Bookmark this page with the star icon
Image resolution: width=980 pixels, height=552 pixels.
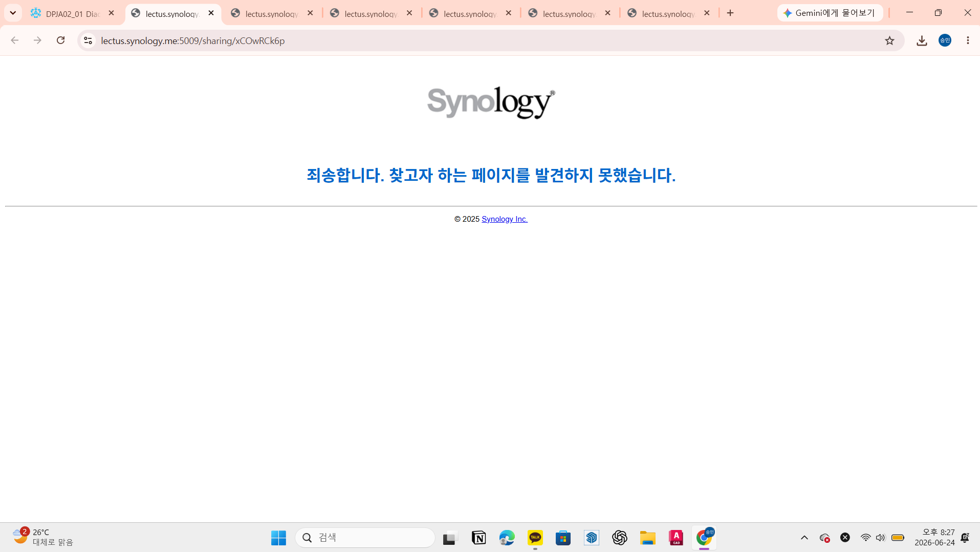click(x=889, y=40)
